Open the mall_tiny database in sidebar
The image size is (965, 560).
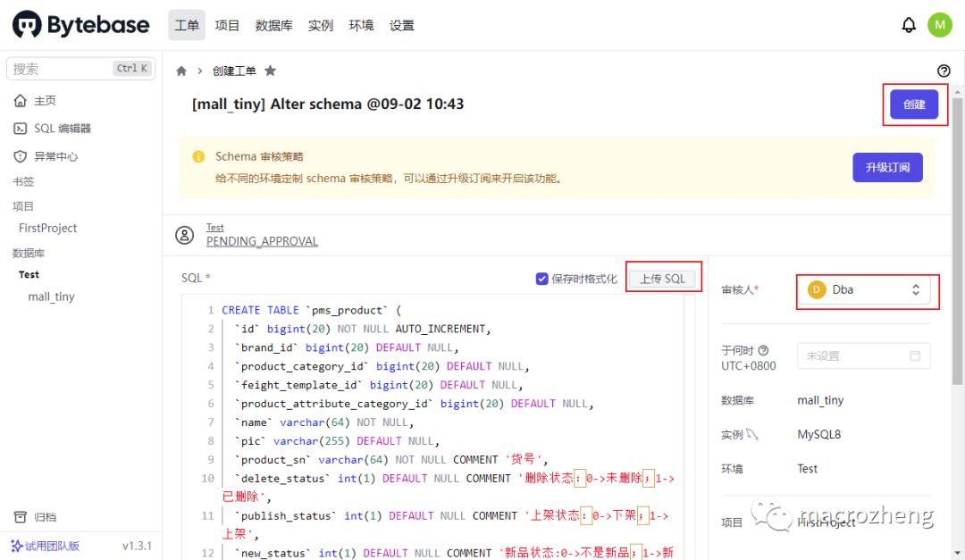click(51, 297)
